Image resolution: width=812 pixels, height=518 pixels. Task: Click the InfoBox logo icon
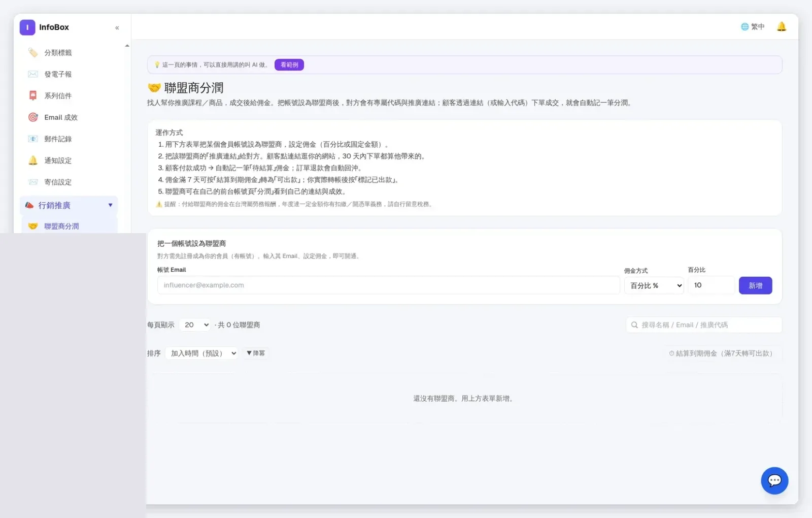pos(27,27)
